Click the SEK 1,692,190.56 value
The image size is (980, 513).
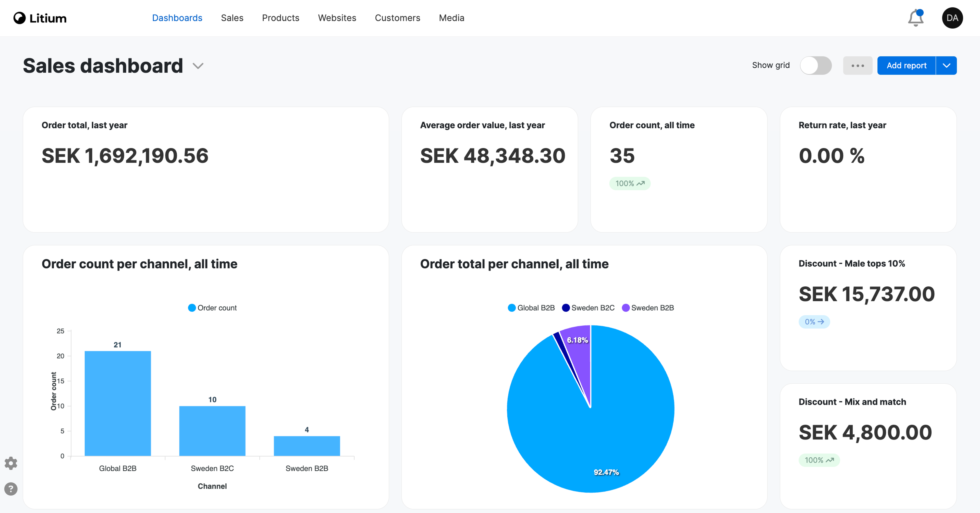[x=125, y=156]
